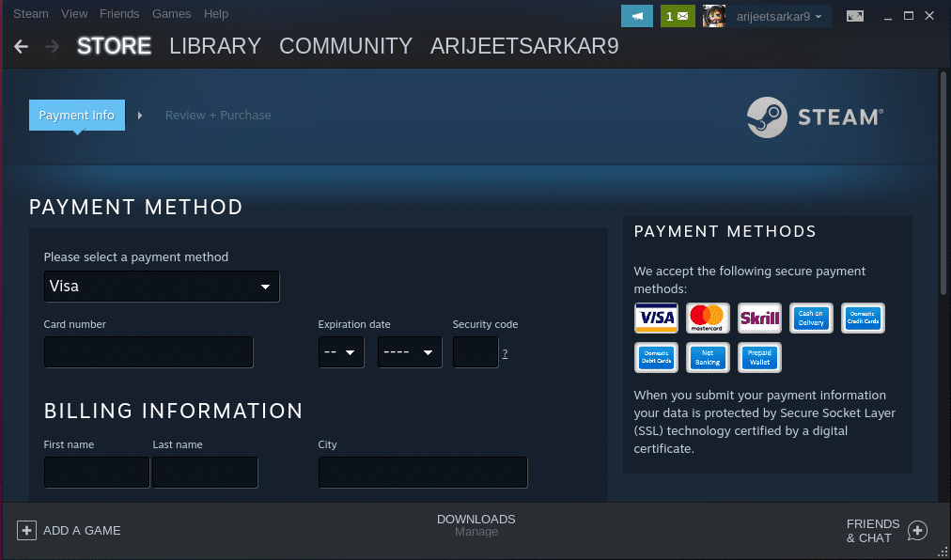The image size is (951, 560).
Task: Select the Payment Info step
Action: pyautogui.click(x=77, y=116)
